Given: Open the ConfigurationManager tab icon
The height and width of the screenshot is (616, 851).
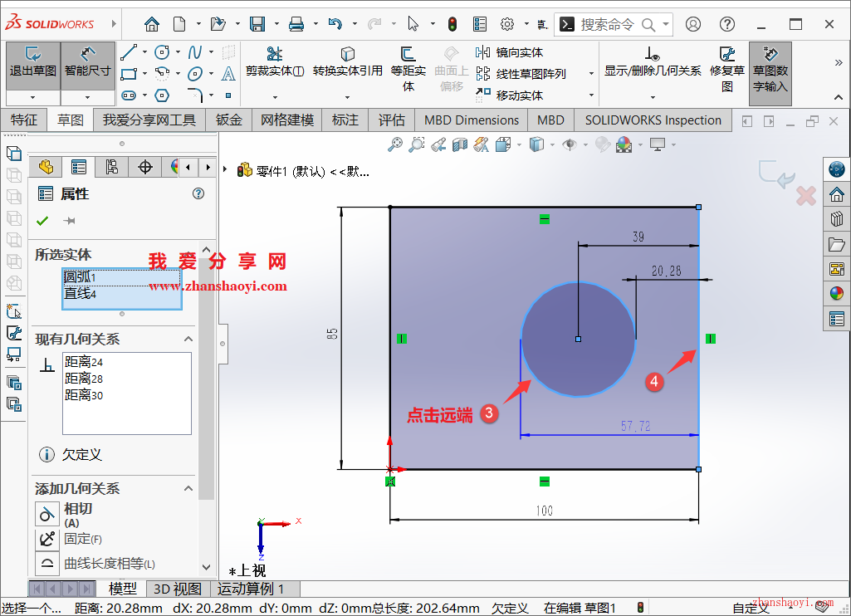Looking at the screenshot, I should tap(112, 167).
